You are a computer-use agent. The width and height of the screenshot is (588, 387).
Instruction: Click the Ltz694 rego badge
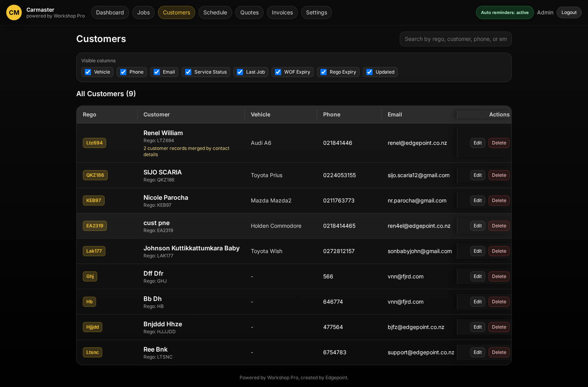pyautogui.click(x=94, y=143)
